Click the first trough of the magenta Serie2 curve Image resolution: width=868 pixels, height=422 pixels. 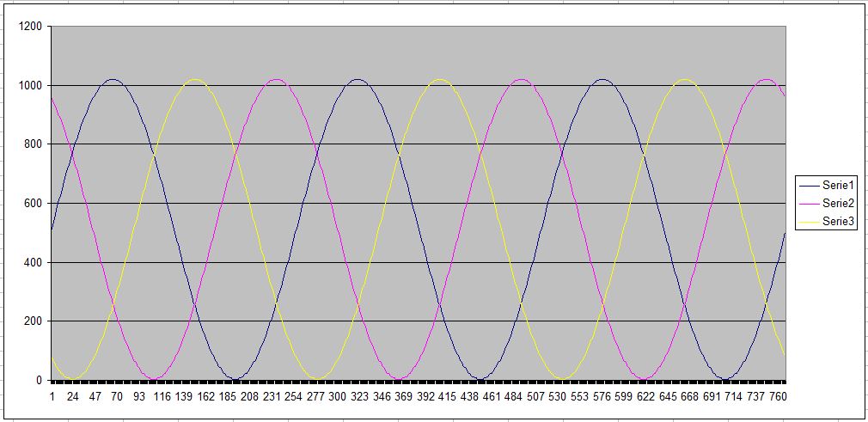pyautogui.click(x=154, y=378)
